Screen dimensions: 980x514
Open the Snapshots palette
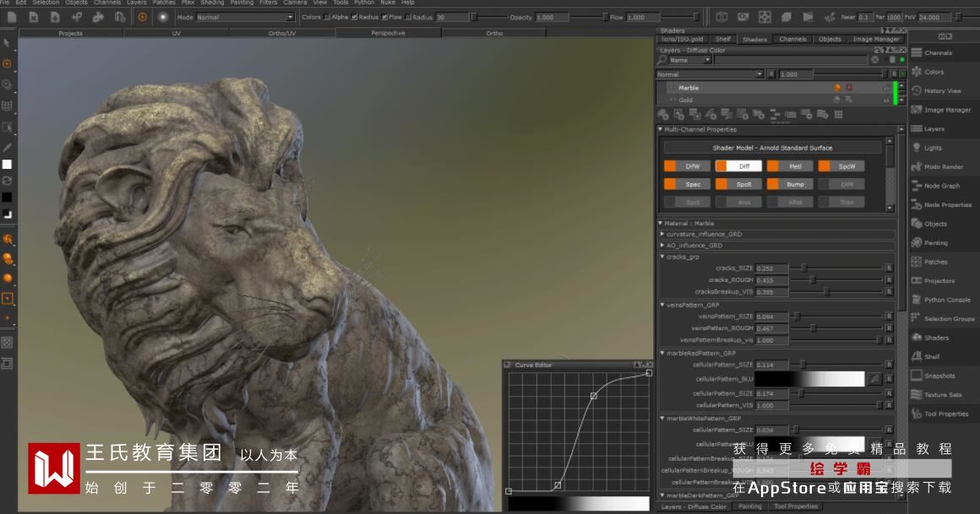coord(939,376)
